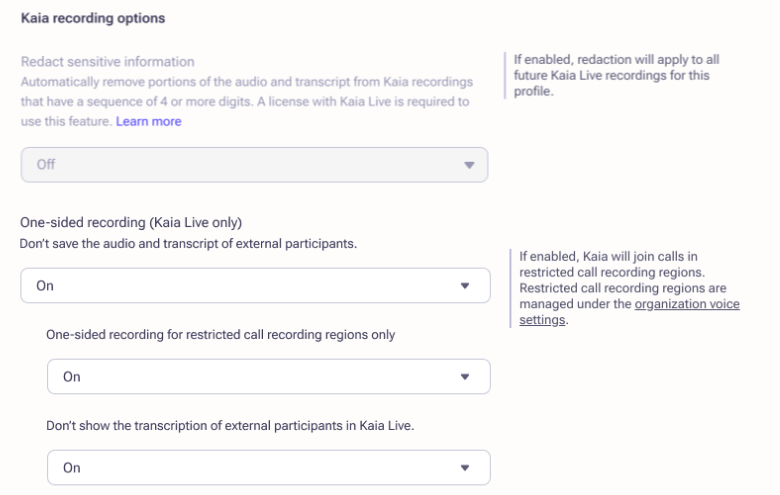Click the Don't save the audio description text
780x495 pixels.
pos(189,243)
